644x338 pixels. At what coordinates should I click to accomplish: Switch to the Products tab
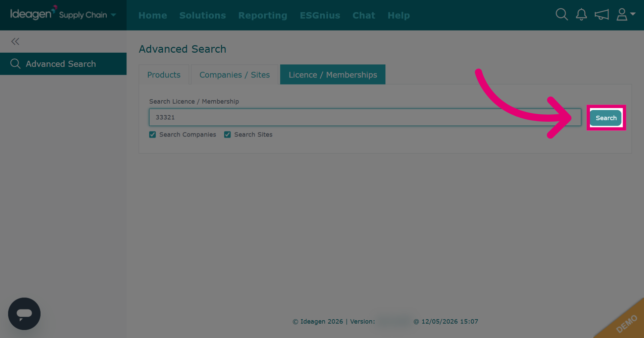tap(164, 74)
